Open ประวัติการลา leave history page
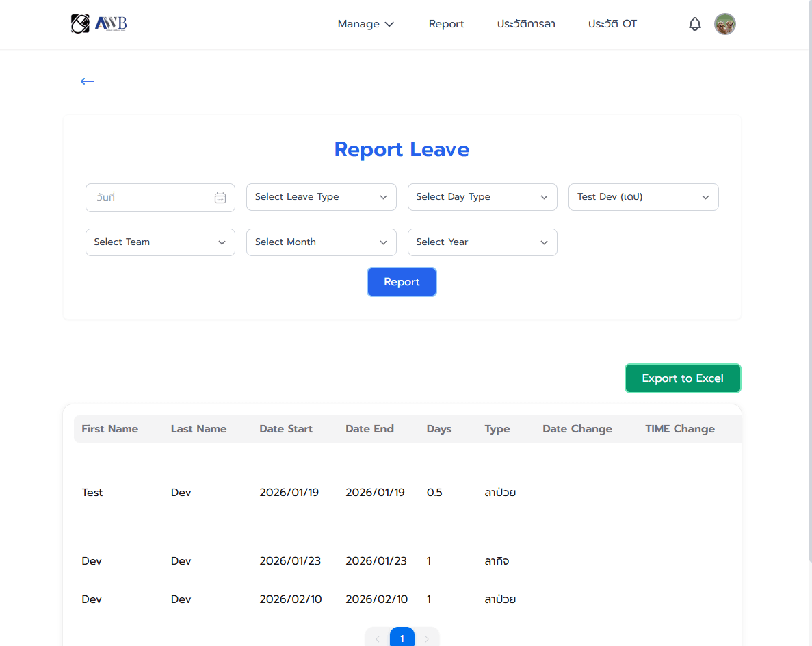The height and width of the screenshot is (646, 812). pos(526,24)
